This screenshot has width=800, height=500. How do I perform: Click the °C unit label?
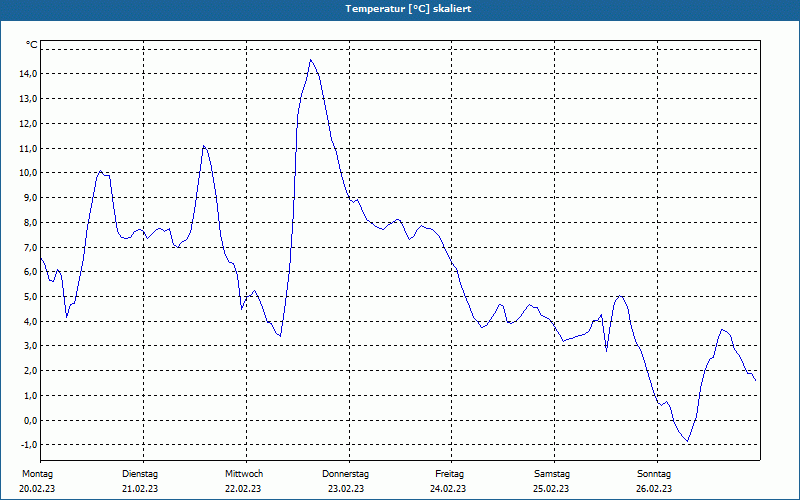(32, 45)
